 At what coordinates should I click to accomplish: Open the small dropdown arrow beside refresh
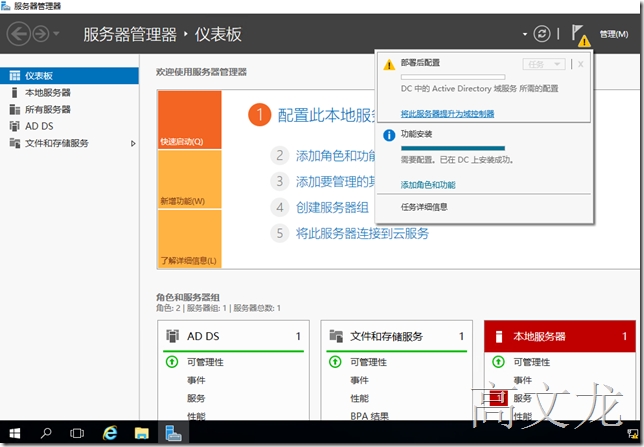pyautogui.click(x=524, y=34)
